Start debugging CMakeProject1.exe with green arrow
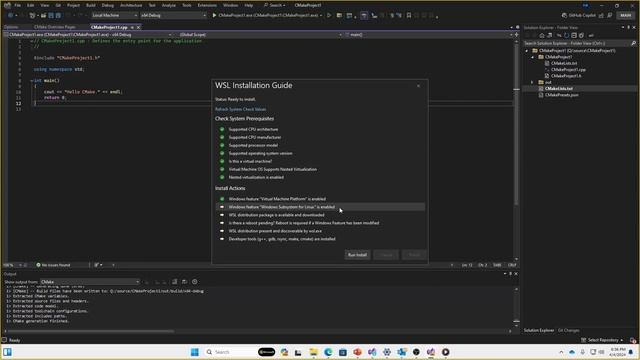640x360 pixels. [214, 16]
